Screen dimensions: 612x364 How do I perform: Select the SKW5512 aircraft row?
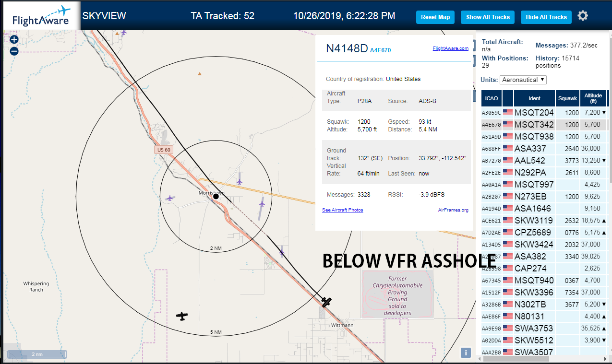(x=544, y=340)
